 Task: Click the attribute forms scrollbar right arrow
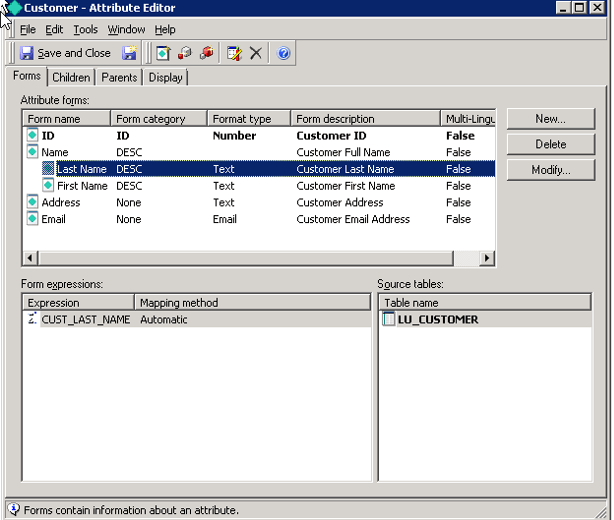click(x=487, y=258)
